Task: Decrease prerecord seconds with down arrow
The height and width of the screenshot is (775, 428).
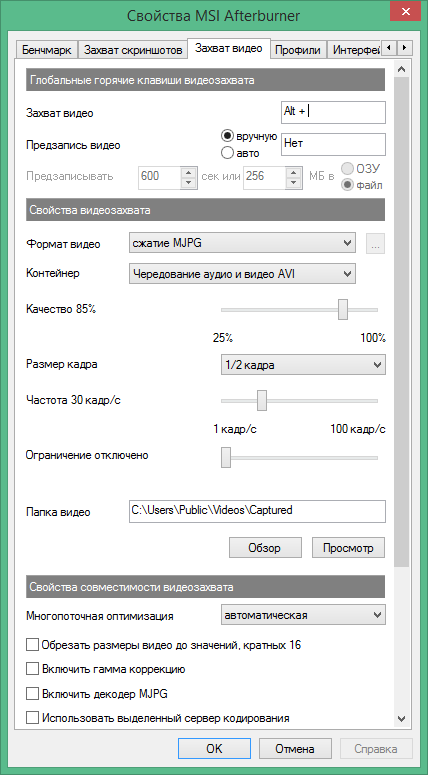Action: [x=188, y=182]
